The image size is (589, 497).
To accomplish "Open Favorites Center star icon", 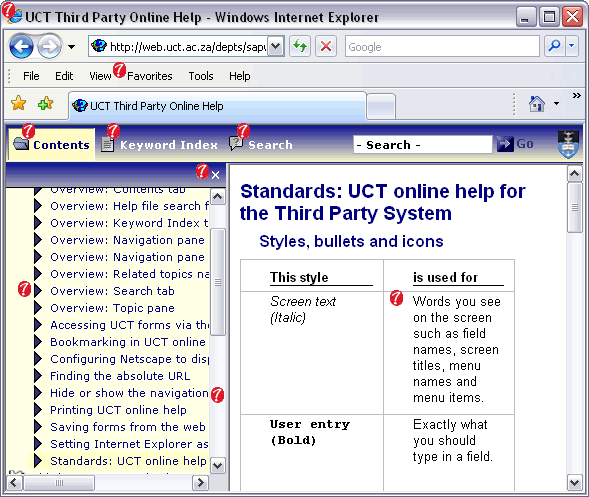I will 18,103.
